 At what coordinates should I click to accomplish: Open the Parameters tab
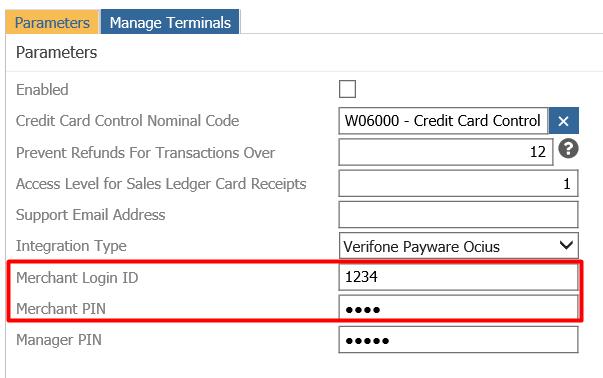tap(52, 22)
